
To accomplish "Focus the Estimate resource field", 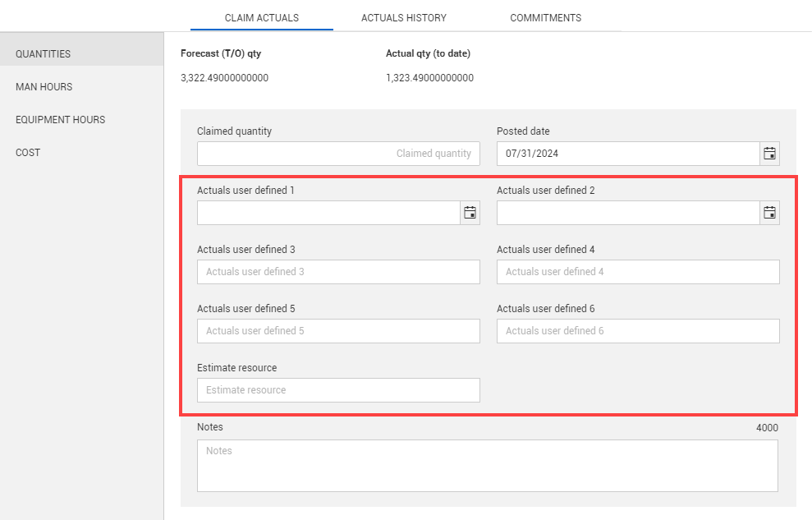I will tap(338, 390).
